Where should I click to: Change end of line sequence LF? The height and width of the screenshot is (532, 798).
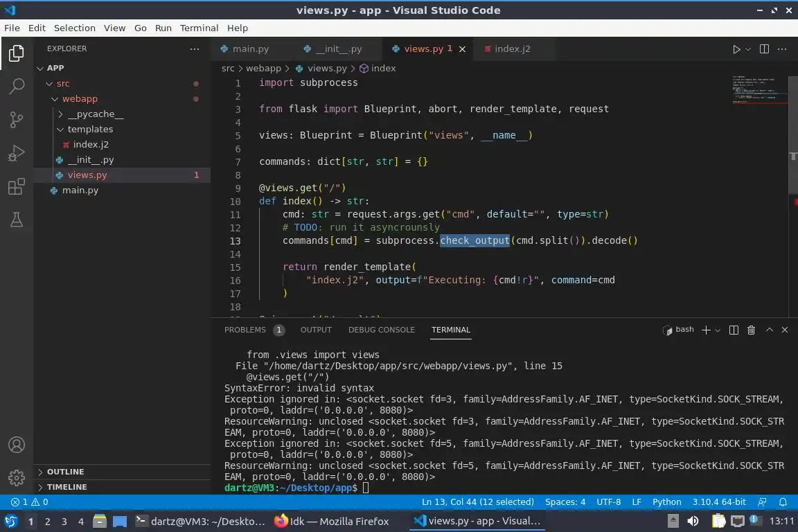coord(636,502)
